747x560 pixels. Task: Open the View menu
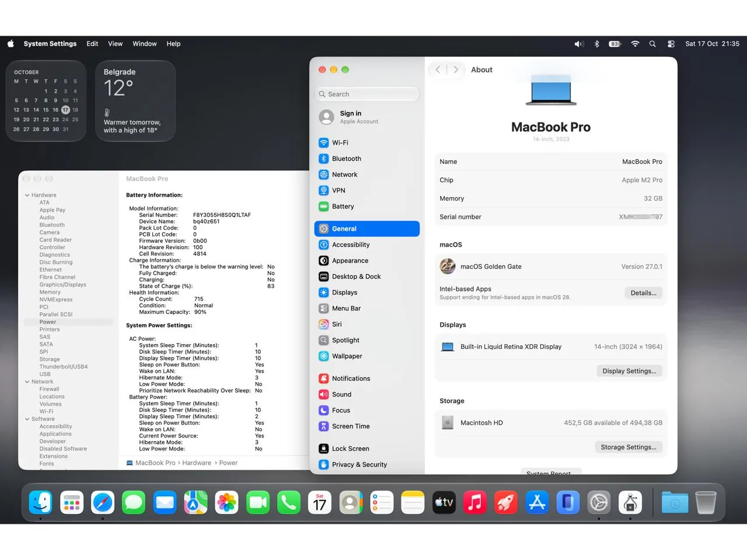(116, 44)
